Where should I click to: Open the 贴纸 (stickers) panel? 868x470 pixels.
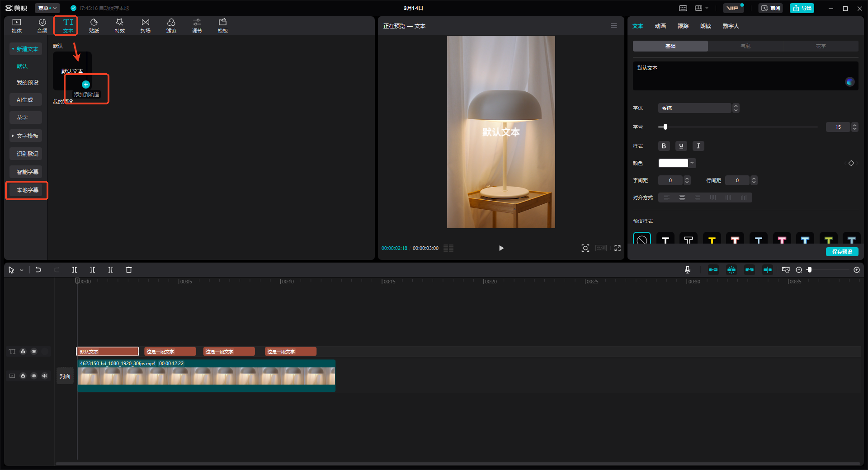tap(94, 26)
